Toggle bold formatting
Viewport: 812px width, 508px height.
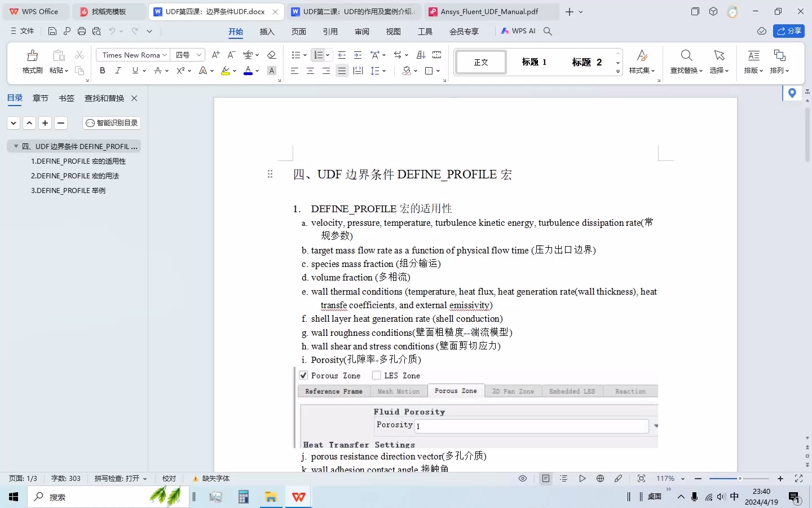tap(102, 71)
